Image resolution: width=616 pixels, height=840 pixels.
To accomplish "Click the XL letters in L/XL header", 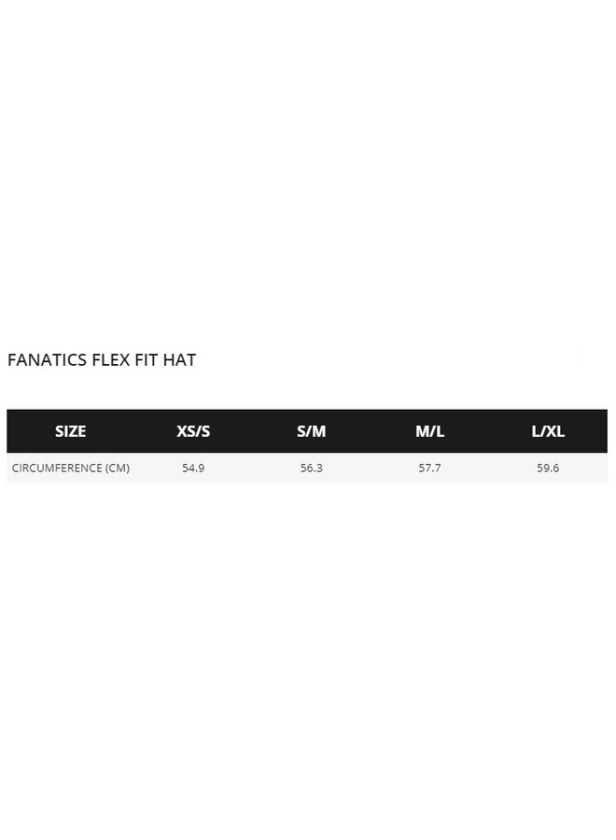I will point(554,431).
